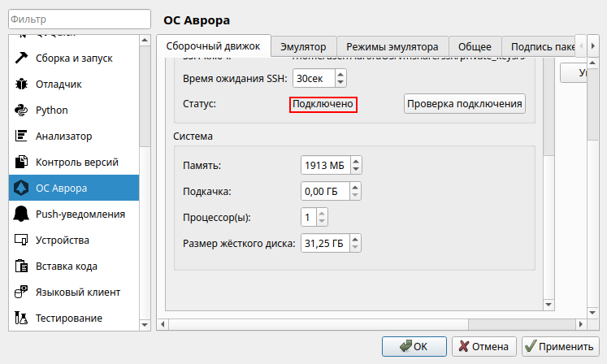Switch to the Подпись пакетов tab

click(x=539, y=47)
